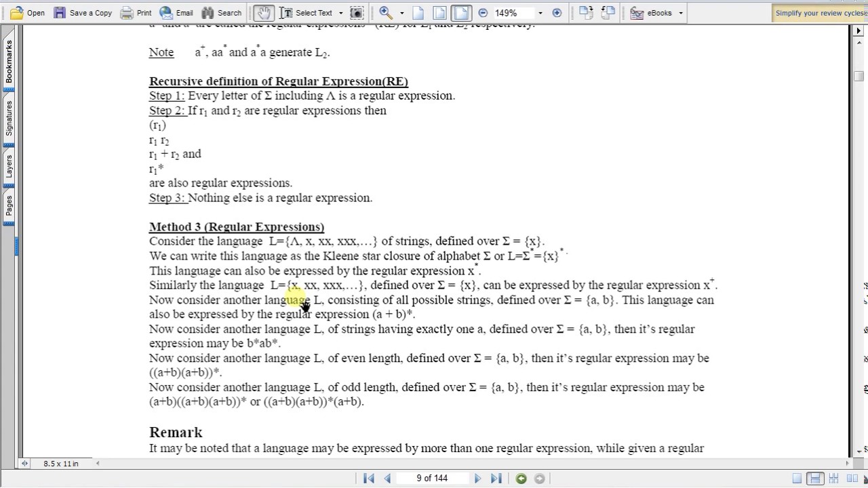The width and height of the screenshot is (868, 488).
Task: Open the Pages side panel tab
Action: 9,206
